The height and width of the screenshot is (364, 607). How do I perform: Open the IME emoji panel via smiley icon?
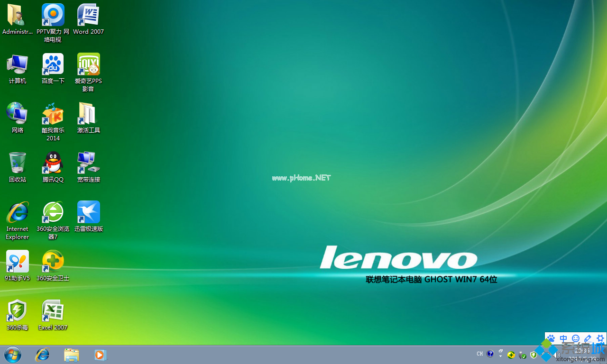(575, 338)
